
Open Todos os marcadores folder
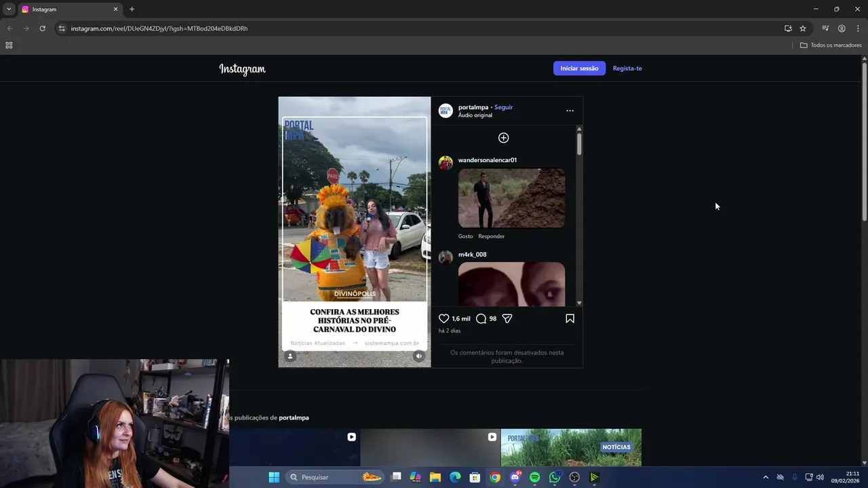[x=831, y=45]
